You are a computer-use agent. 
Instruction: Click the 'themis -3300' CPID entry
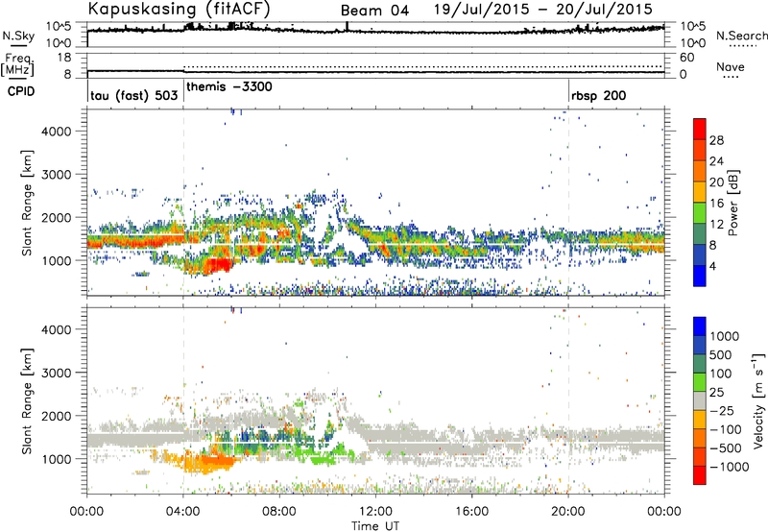(x=229, y=86)
